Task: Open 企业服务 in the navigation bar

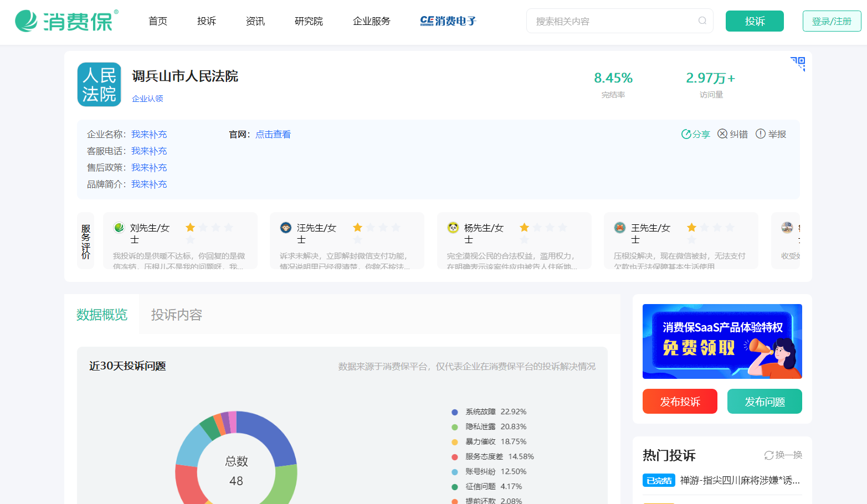Action: click(372, 21)
